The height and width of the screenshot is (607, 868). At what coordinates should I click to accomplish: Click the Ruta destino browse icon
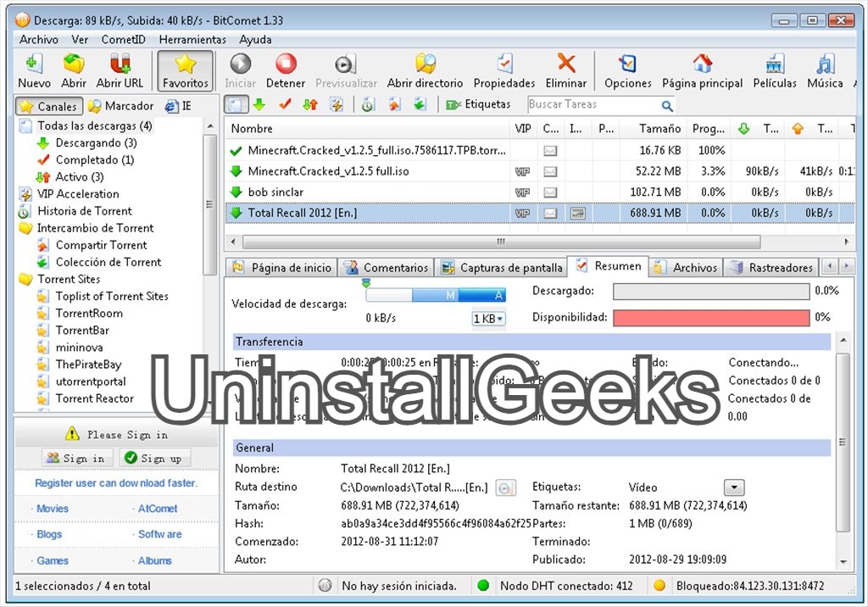pyautogui.click(x=505, y=488)
